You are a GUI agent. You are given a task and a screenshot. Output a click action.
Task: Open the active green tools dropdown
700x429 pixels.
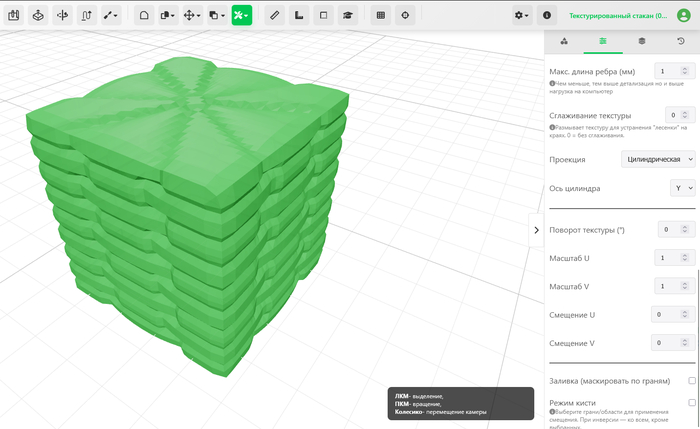(242, 15)
